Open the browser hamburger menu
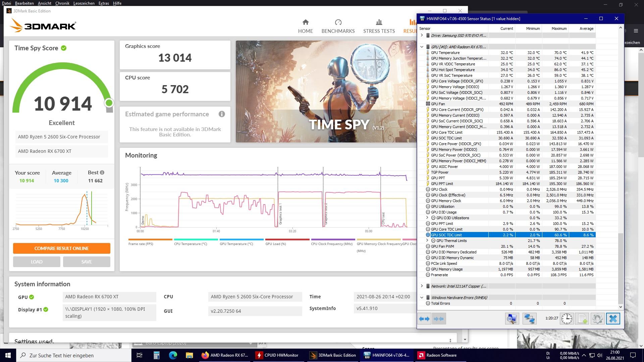 click(x=636, y=31)
